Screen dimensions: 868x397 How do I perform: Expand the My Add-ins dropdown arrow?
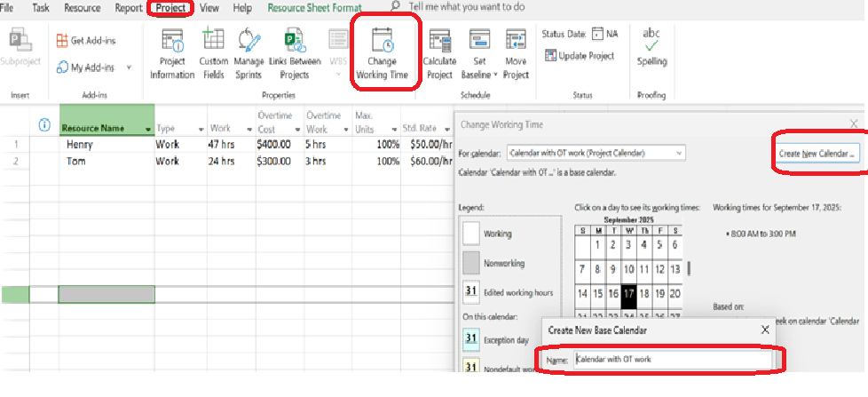coord(129,67)
